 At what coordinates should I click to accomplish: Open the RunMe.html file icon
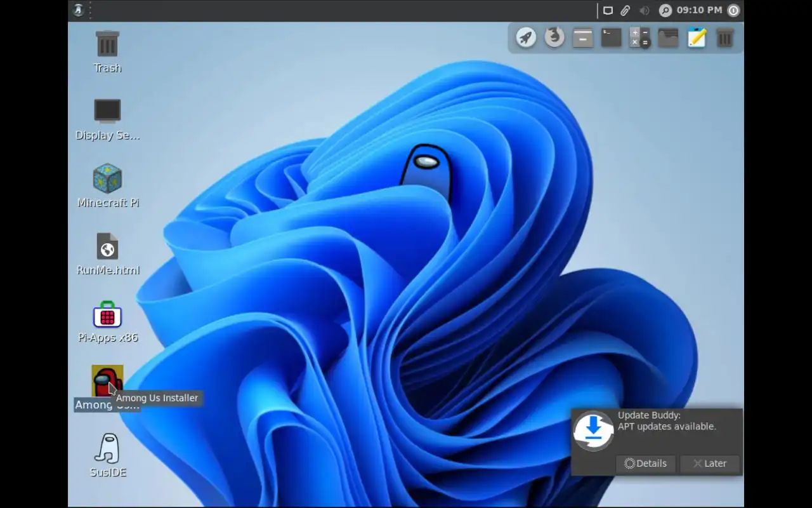107,246
